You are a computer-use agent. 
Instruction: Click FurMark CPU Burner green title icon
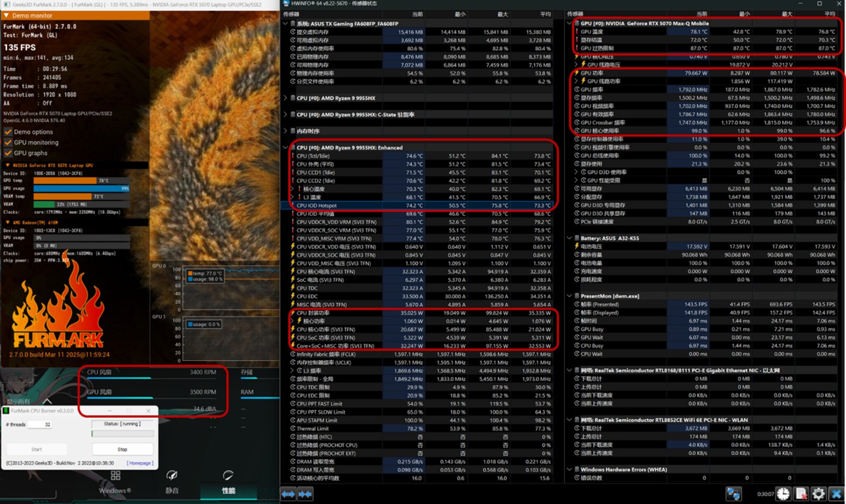[6, 411]
